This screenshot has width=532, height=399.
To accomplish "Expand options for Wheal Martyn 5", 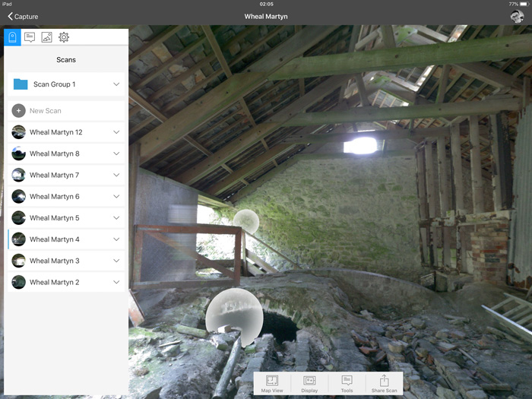I will (116, 218).
